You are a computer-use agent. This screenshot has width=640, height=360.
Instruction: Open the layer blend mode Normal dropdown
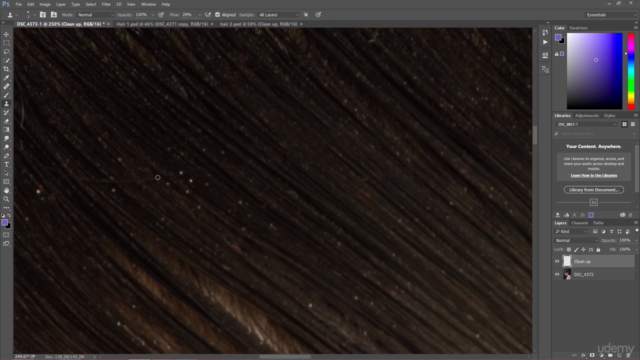click(x=576, y=240)
